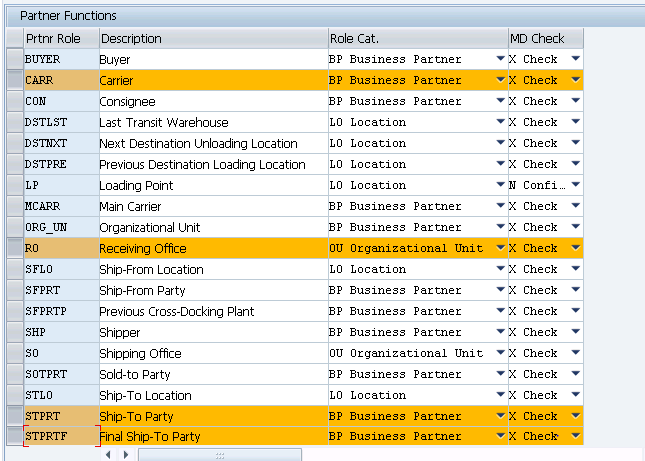Select the SHP row using its row selector
The width and height of the screenshot is (645, 461).
tap(14, 332)
